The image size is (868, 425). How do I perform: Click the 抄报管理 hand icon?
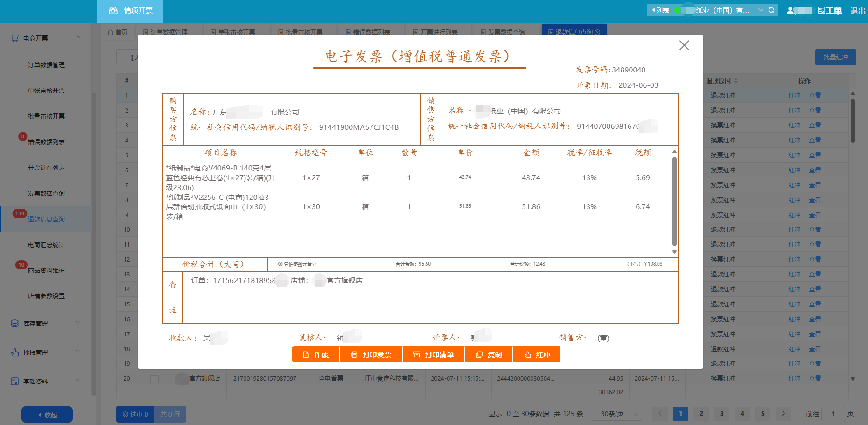[x=15, y=353]
